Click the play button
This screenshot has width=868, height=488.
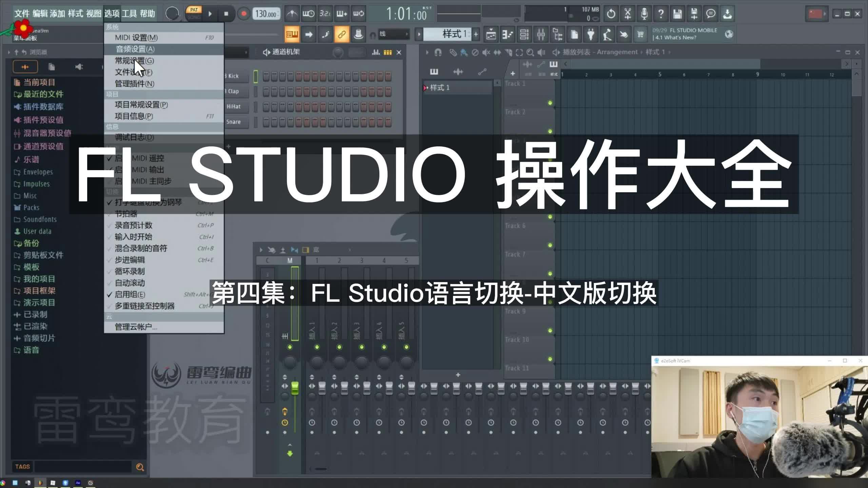pos(210,14)
